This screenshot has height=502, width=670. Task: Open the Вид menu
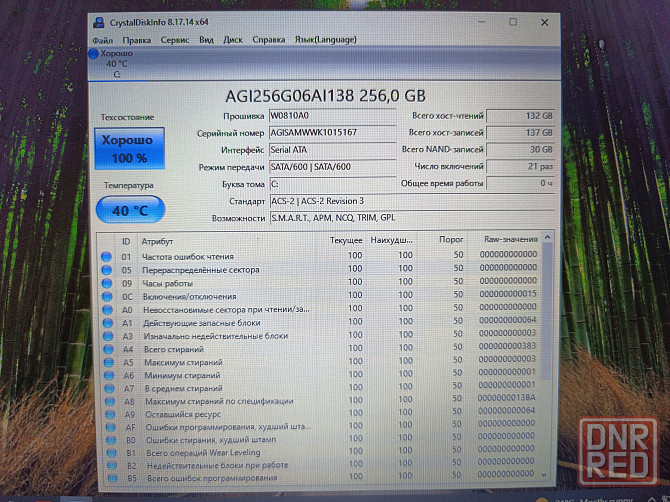[x=206, y=40]
